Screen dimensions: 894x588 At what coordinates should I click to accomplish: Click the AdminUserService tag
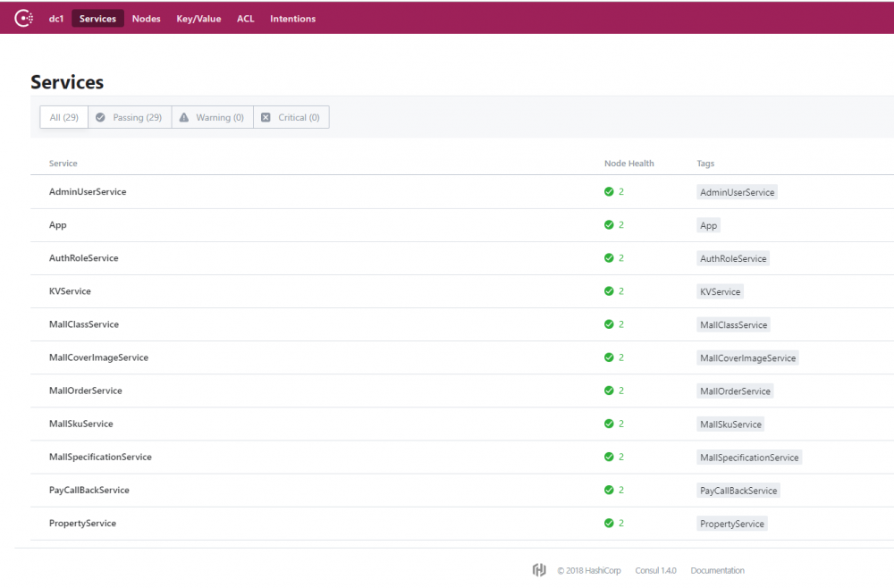pyautogui.click(x=738, y=192)
